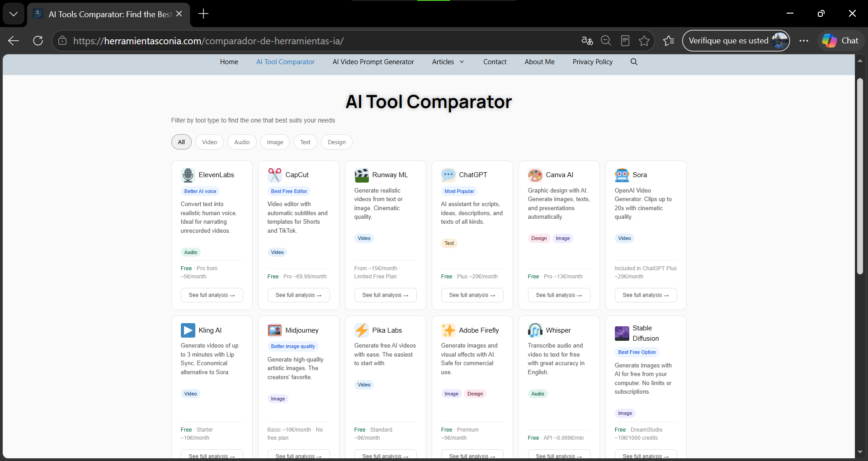
Task: Open AI Tool Comparator nav item
Action: (285, 62)
